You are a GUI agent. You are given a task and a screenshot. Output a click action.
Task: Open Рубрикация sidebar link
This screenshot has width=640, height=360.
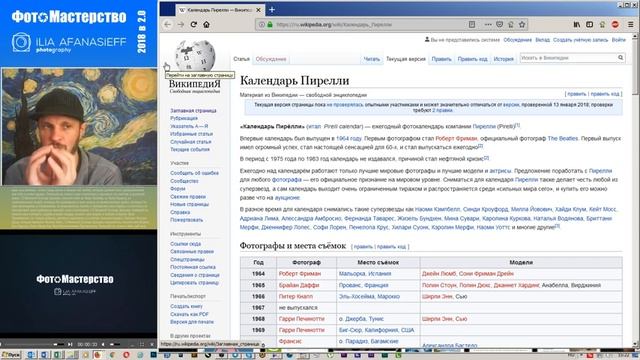[x=184, y=118]
